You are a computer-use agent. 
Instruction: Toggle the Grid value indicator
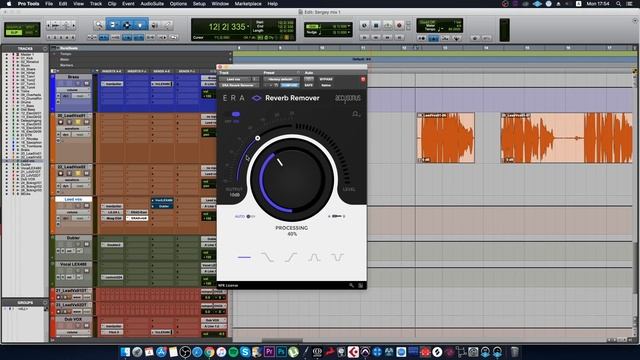click(x=312, y=26)
